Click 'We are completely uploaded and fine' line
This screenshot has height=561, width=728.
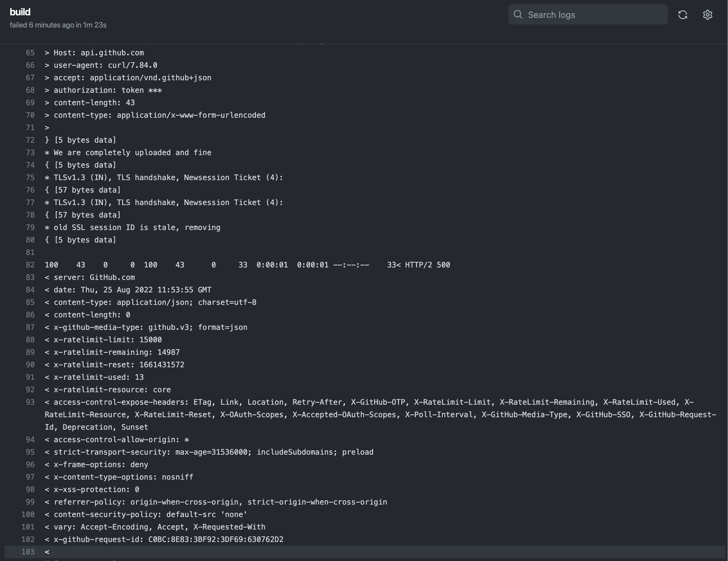[x=128, y=152]
